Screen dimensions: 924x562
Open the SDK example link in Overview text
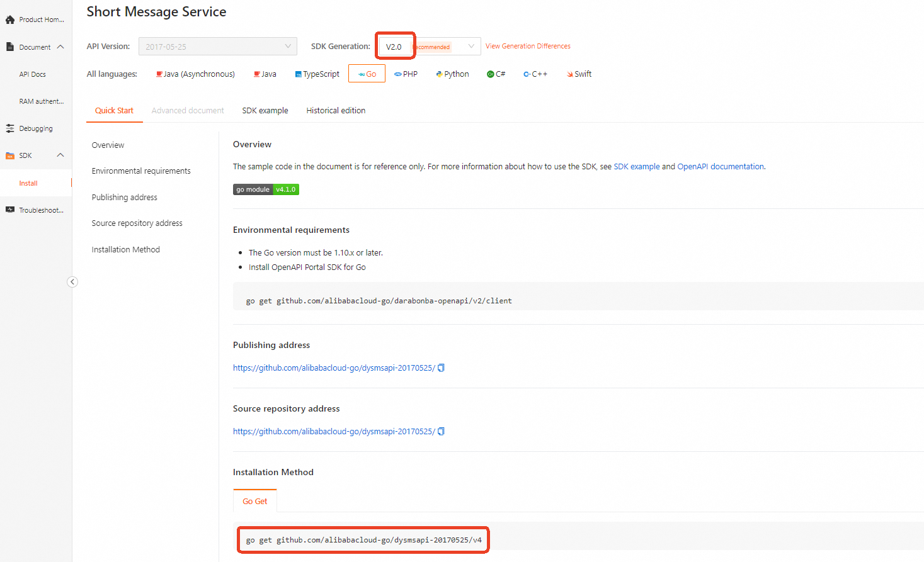[637, 167]
